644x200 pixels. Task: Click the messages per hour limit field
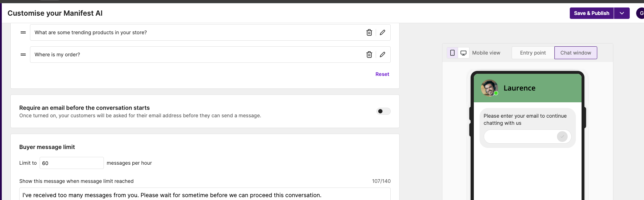click(71, 163)
